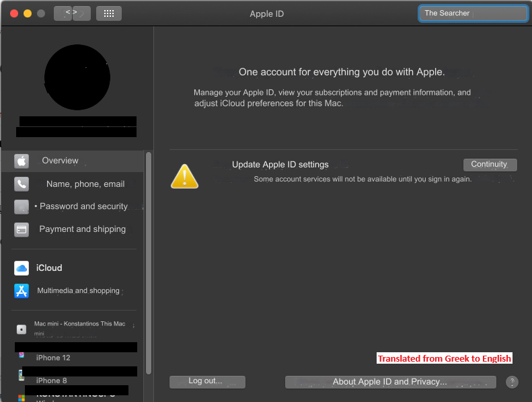Image resolution: width=532 pixels, height=402 pixels.
Task: Click the iCloud cloud icon
Action: point(22,268)
